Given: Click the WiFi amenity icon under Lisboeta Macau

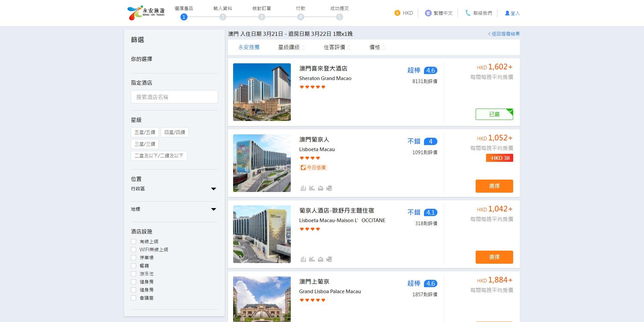Looking at the screenshot, I should click(303, 188).
